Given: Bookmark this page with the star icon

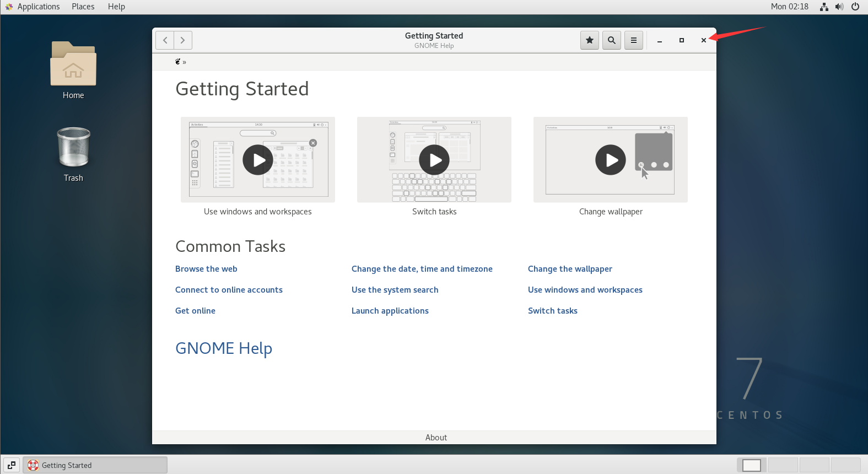Looking at the screenshot, I should point(590,40).
